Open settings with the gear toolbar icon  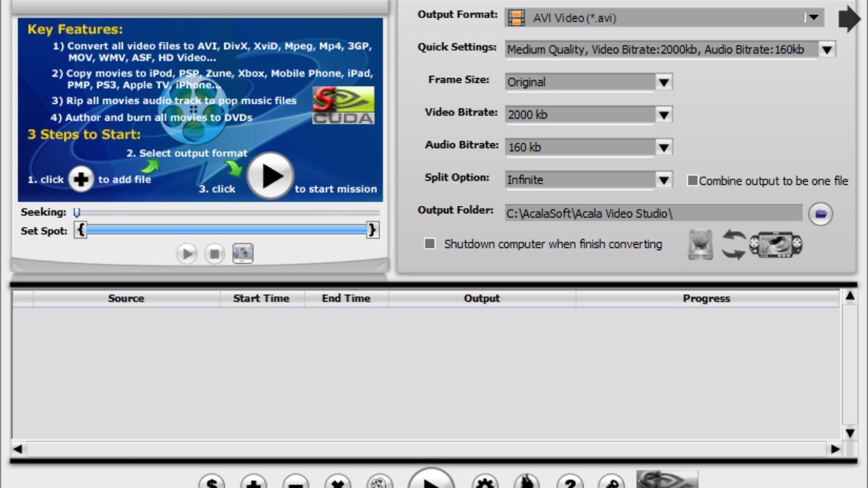(485, 481)
